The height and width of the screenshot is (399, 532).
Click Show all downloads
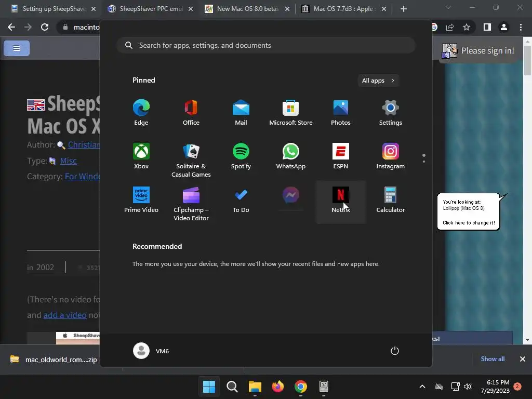tap(493, 359)
